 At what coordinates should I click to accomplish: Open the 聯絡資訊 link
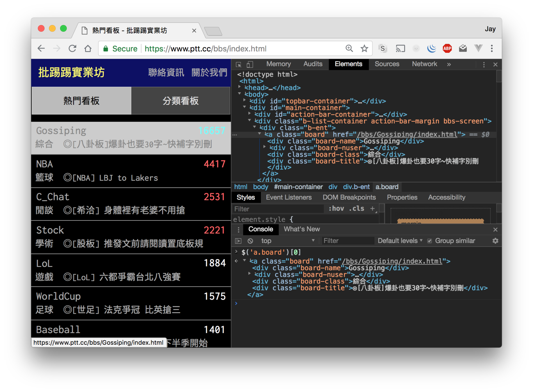166,72
